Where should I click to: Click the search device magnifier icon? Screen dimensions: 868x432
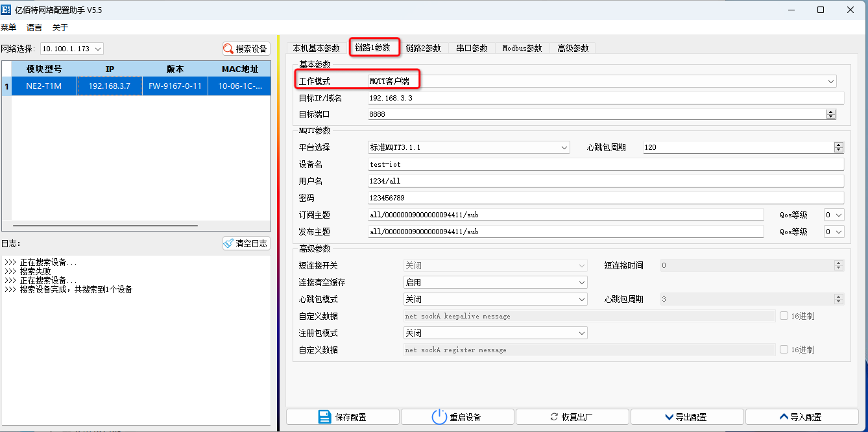(228, 49)
